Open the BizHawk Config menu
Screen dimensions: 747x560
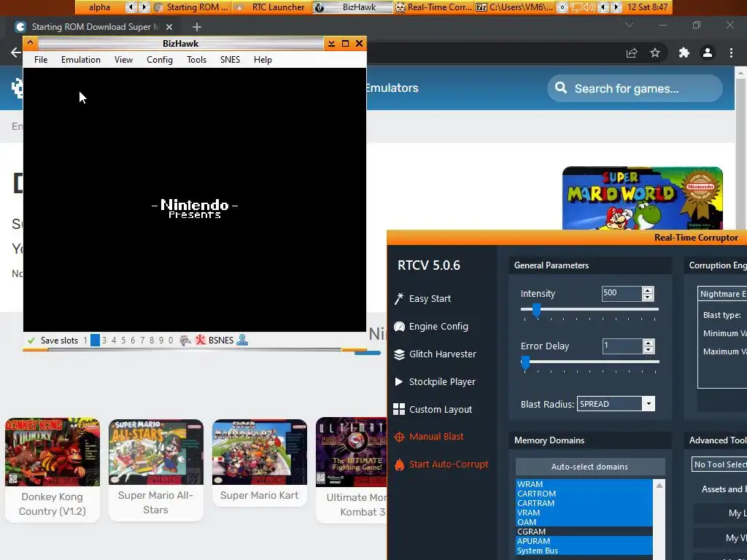click(160, 60)
